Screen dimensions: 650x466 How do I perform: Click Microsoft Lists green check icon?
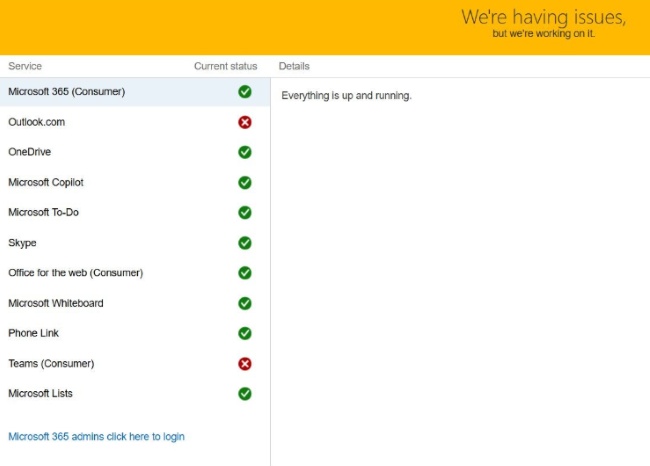coord(245,394)
